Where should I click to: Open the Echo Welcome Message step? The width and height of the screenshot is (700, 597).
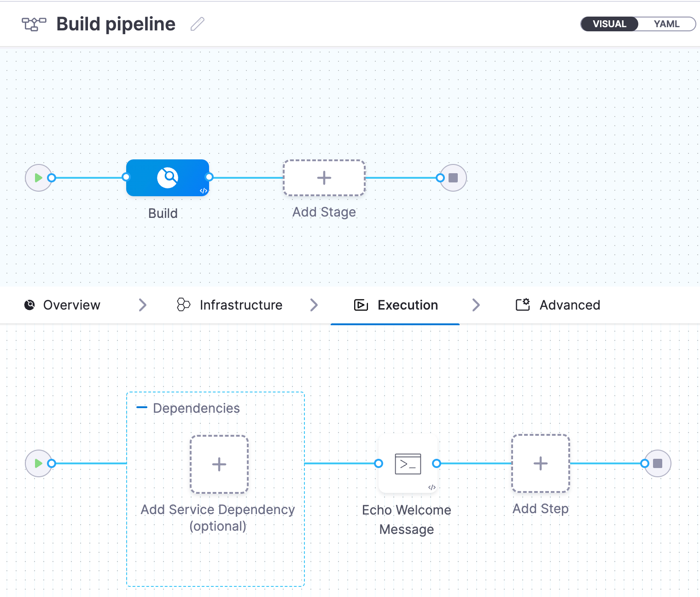click(407, 464)
